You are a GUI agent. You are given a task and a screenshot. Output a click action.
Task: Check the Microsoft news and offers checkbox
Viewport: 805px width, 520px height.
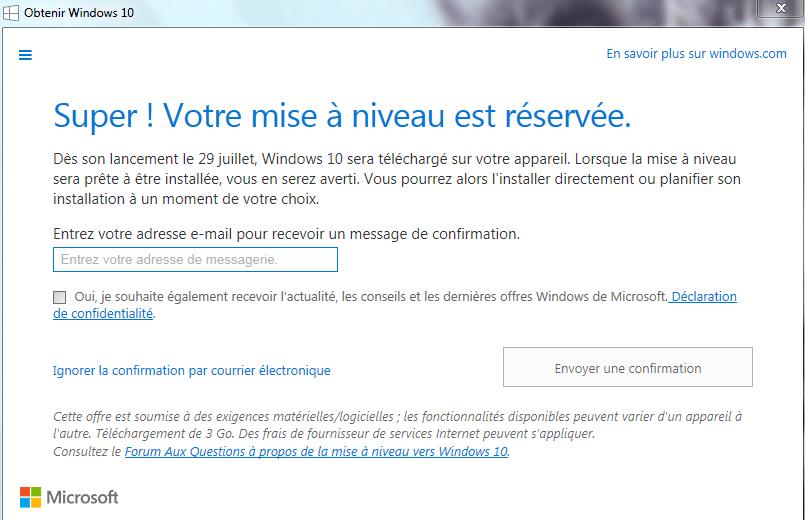(x=60, y=297)
